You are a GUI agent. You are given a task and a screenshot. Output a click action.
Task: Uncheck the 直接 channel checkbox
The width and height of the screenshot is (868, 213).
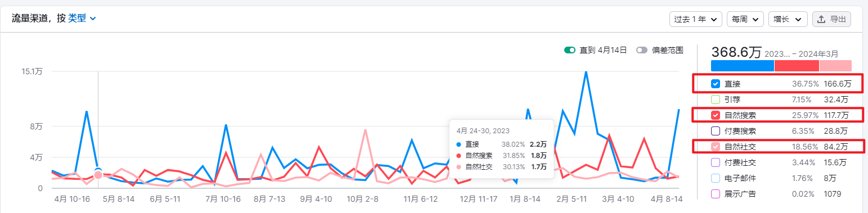(716, 84)
